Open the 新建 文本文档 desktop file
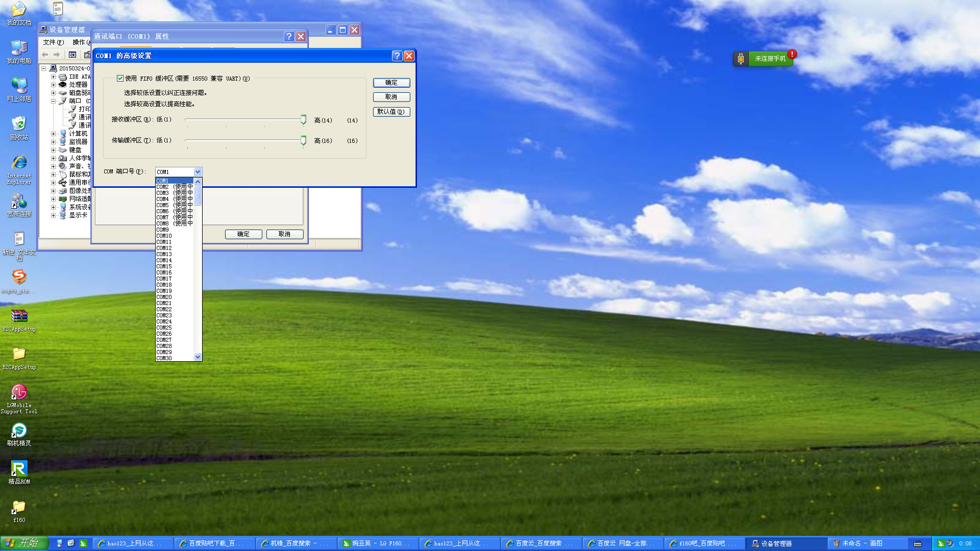Viewport: 980px width, 551px height. (x=19, y=246)
